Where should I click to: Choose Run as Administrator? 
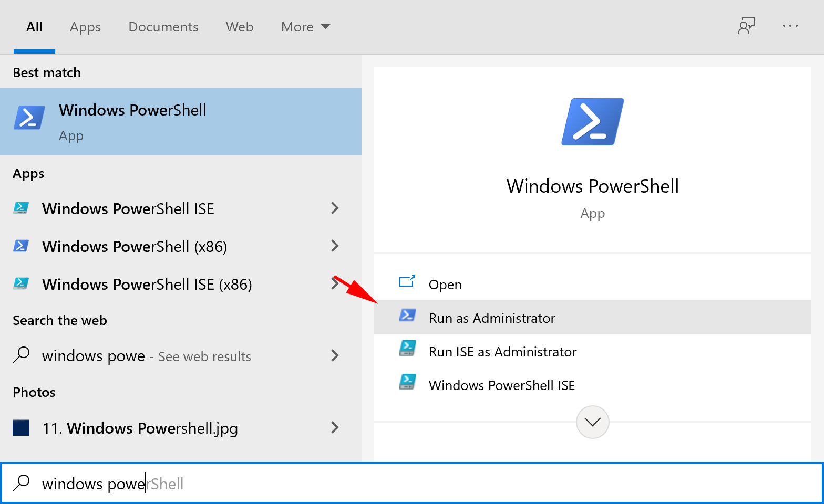pos(593,317)
